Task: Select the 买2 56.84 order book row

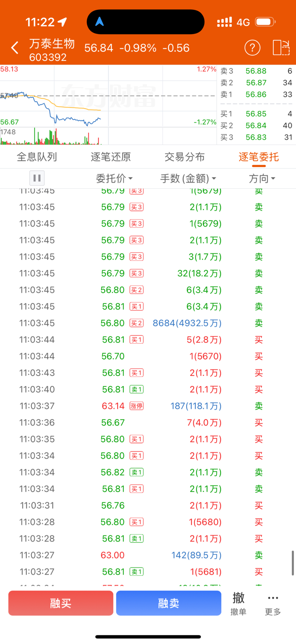Action: (x=256, y=125)
